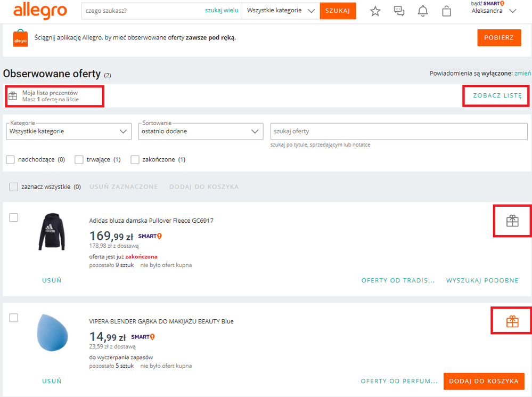Check the zaznacz wszystkie checkbox
The width and height of the screenshot is (532, 397).
[x=13, y=187]
